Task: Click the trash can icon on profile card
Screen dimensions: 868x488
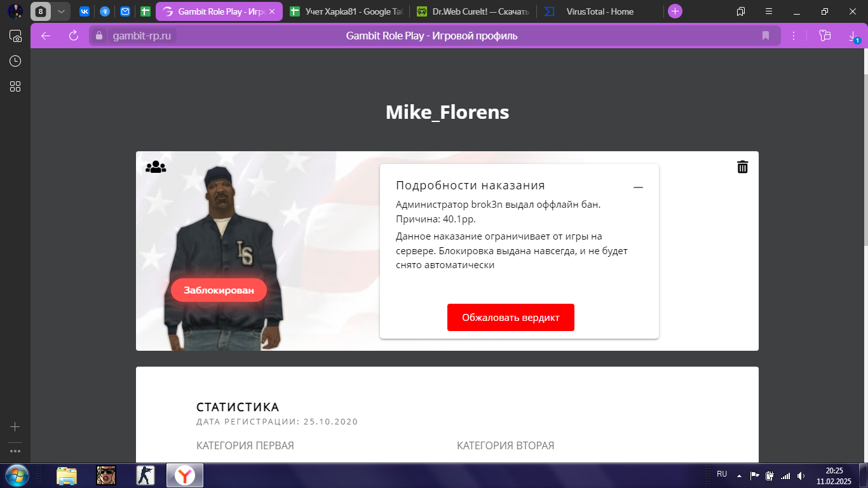Action: [742, 166]
